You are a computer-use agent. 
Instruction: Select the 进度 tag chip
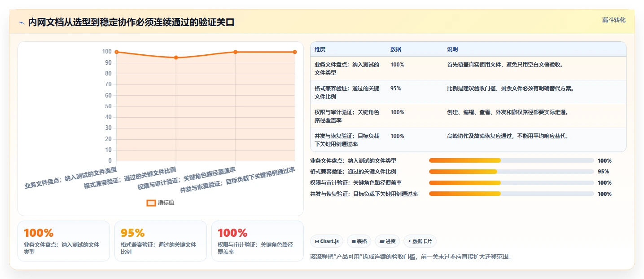[x=387, y=241]
